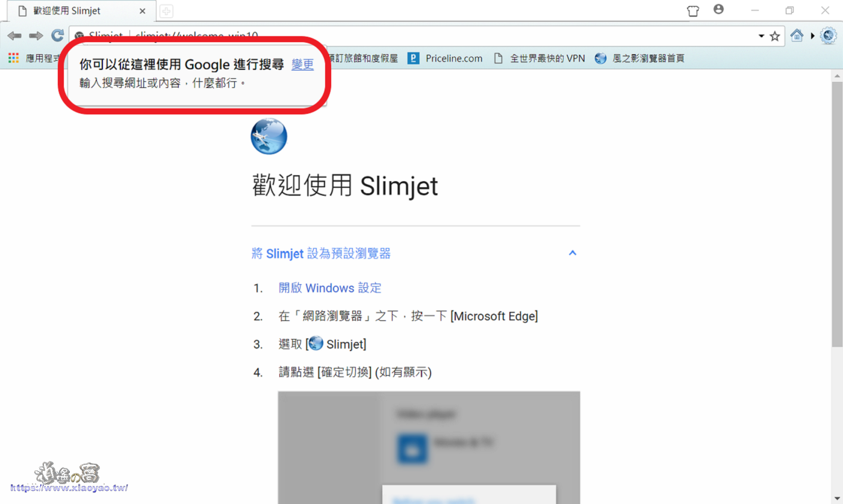Click the 變更 link in the search tip

pos(302,64)
